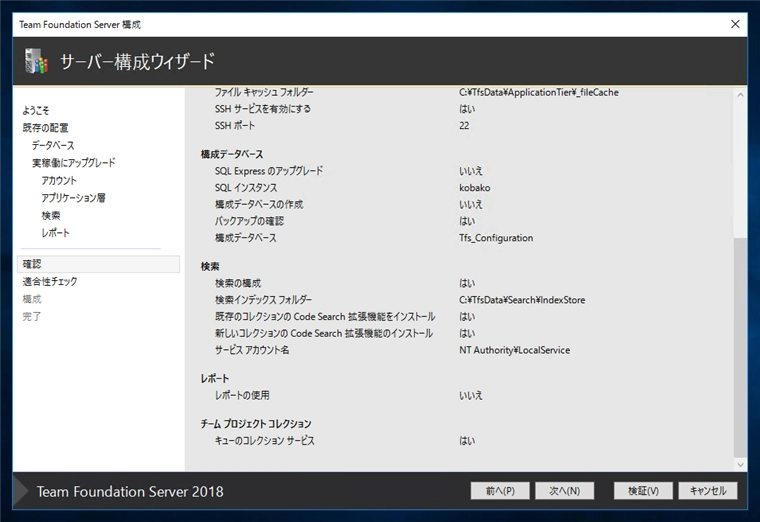Click the レポート section heading in summary

coord(215,378)
